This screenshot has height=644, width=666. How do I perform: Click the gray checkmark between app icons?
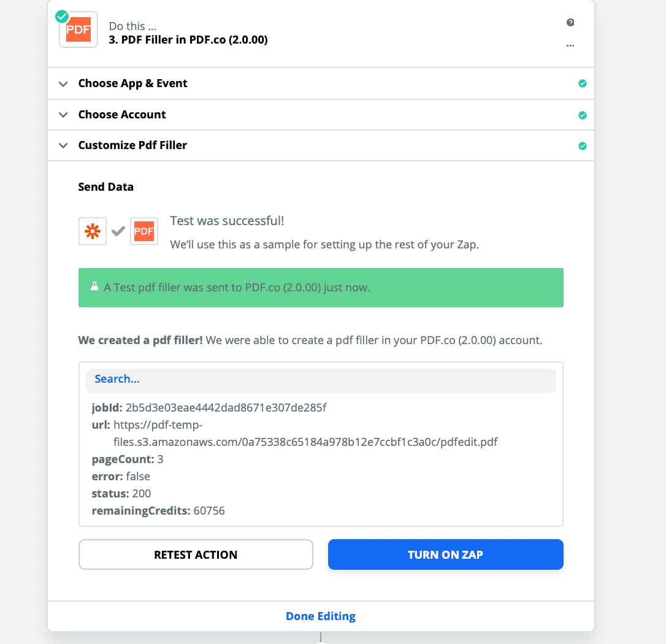point(118,231)
